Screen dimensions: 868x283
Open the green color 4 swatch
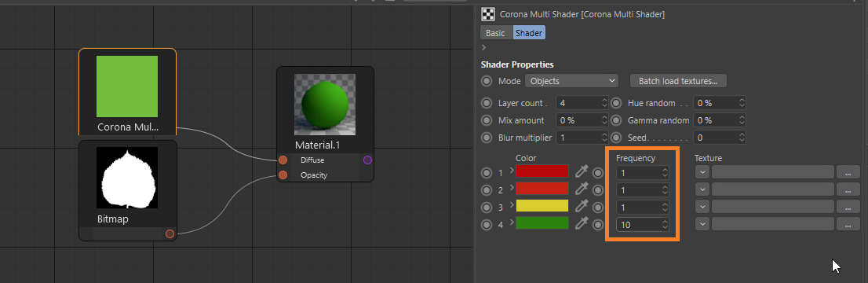click(x=542, y=223)
